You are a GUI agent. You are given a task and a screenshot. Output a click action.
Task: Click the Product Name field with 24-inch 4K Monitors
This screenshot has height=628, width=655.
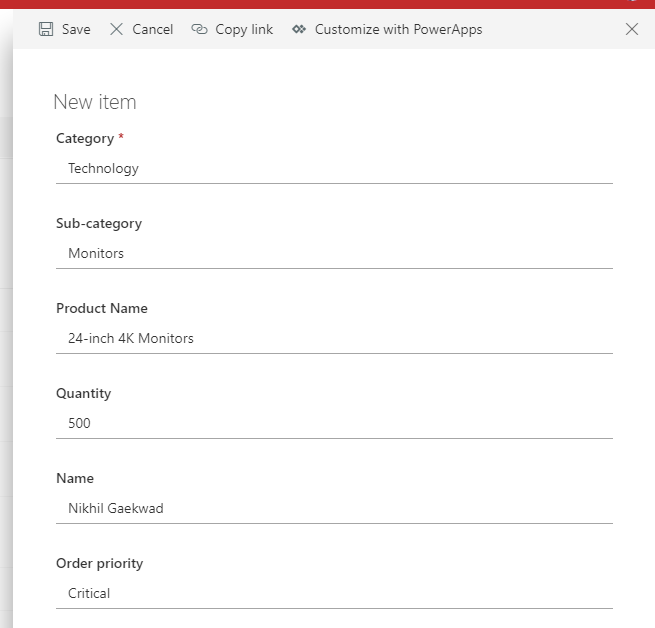334,339
